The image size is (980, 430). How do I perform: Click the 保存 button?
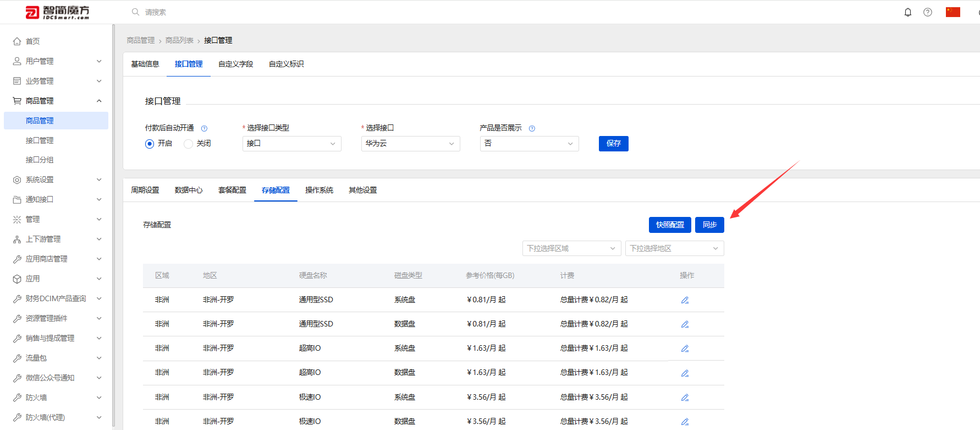click(x=614, y=144)
